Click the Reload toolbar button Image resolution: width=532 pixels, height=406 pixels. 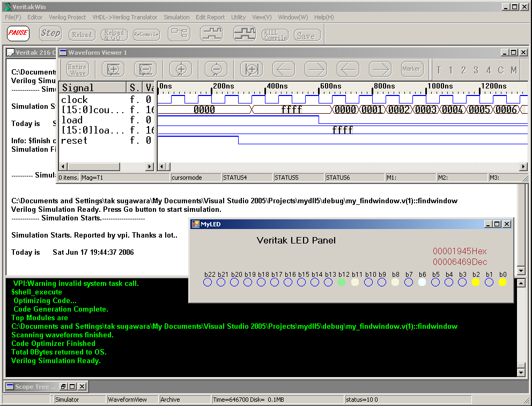(x=82, y=35)
